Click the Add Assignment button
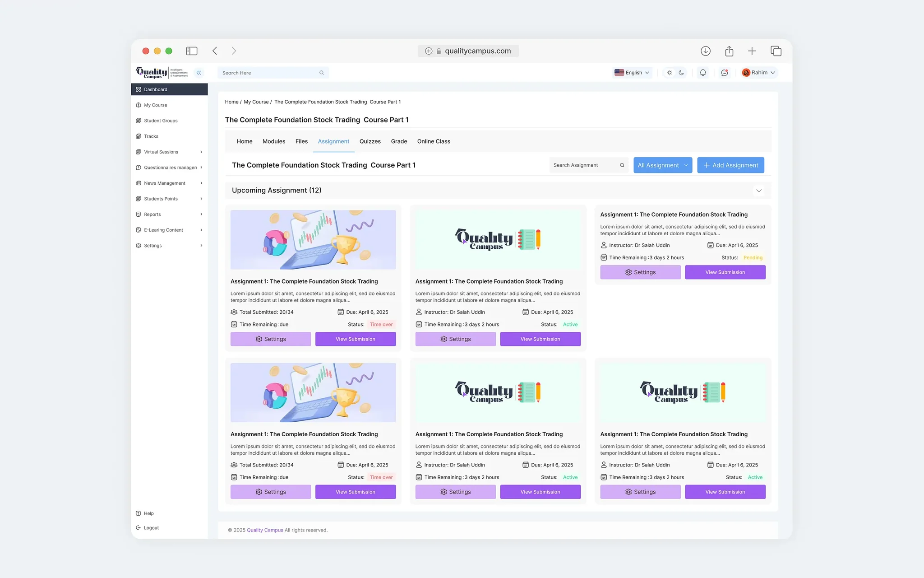The height and width of the screenshot is (578, 924). [x=730, y=165]
